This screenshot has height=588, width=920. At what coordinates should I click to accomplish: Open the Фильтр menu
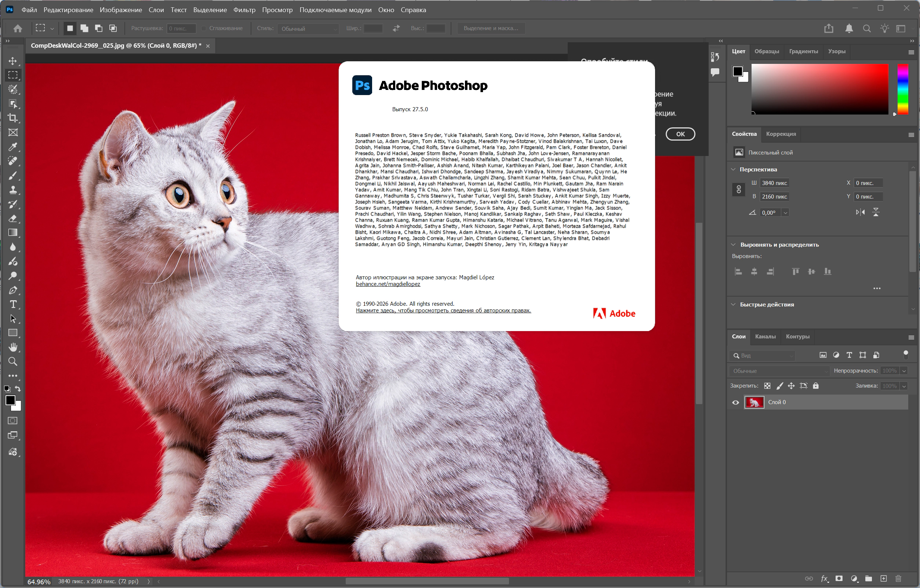(x=244, y=10)
